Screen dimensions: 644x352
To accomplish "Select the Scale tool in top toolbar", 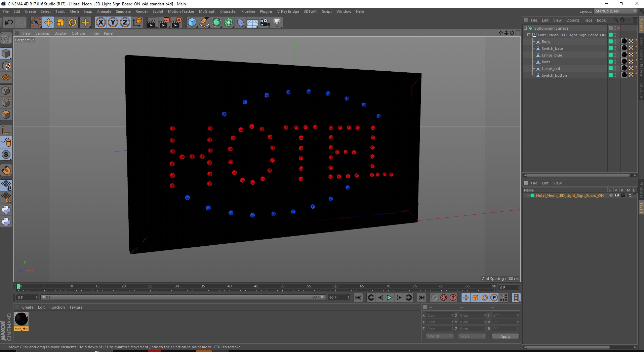I will click(x=61, y=23).
